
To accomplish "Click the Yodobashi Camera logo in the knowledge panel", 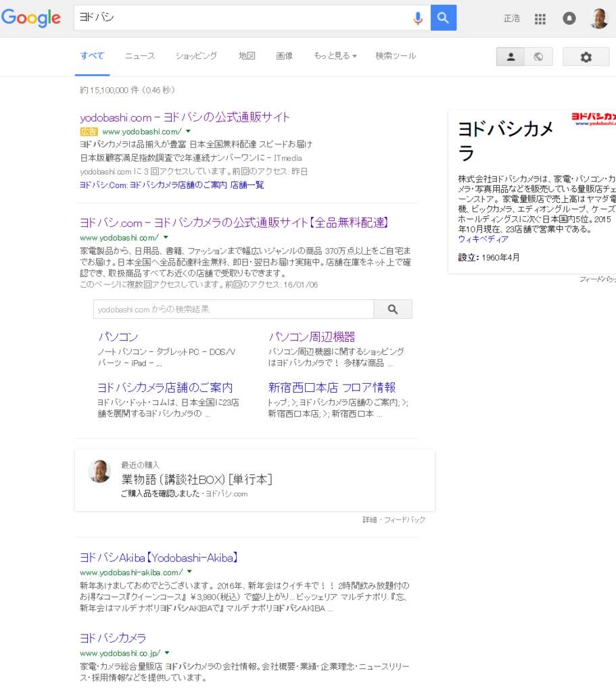I will pos(594,119).
